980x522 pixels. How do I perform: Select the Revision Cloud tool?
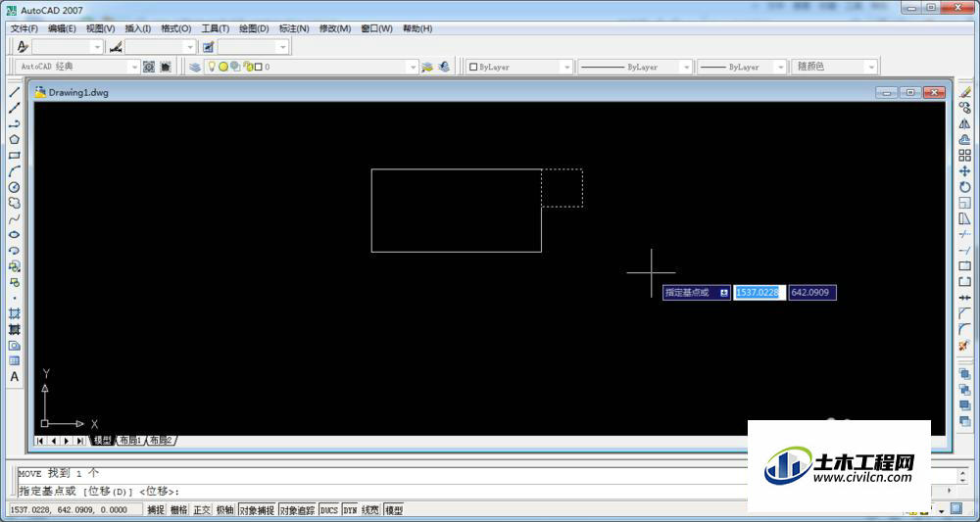coord(15,203)
